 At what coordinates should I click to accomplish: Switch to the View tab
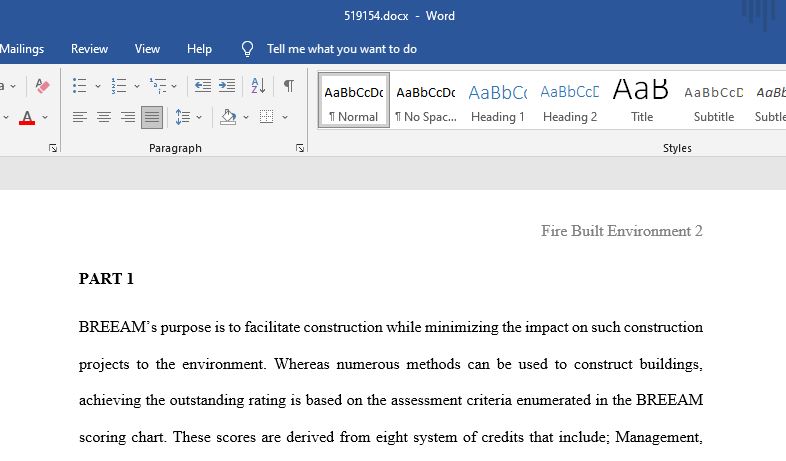147,49
